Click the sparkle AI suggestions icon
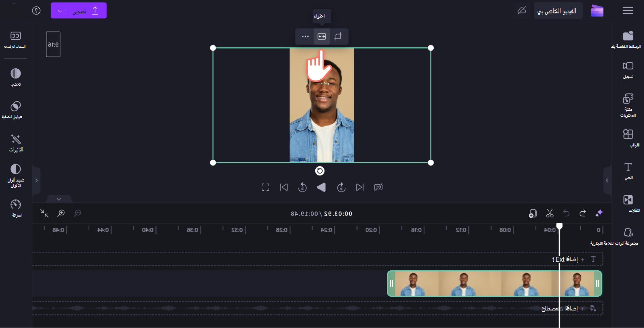This screenshot has height=328, width=644. pos(599,213)
